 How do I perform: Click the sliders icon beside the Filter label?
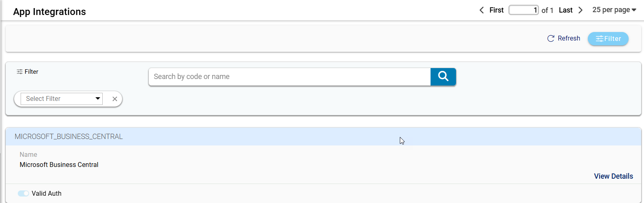(x=19, y=72)
